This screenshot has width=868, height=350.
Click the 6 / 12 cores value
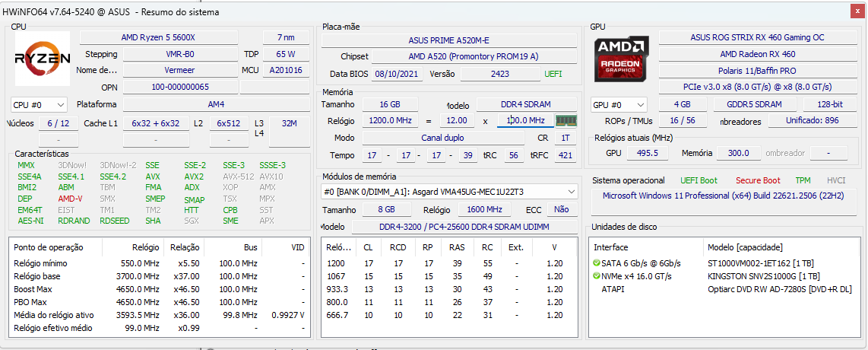click(x=58, y=123)
